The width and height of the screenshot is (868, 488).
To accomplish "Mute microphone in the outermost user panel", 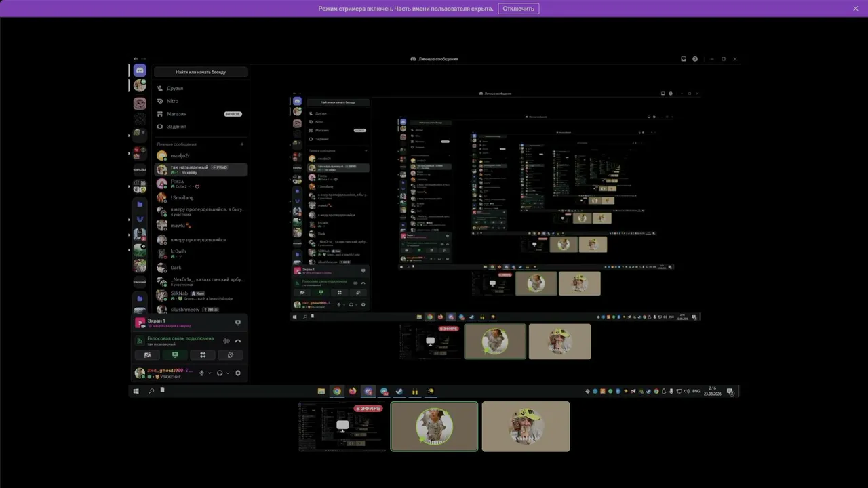I will pyautogui.click(x=201, y=373).
